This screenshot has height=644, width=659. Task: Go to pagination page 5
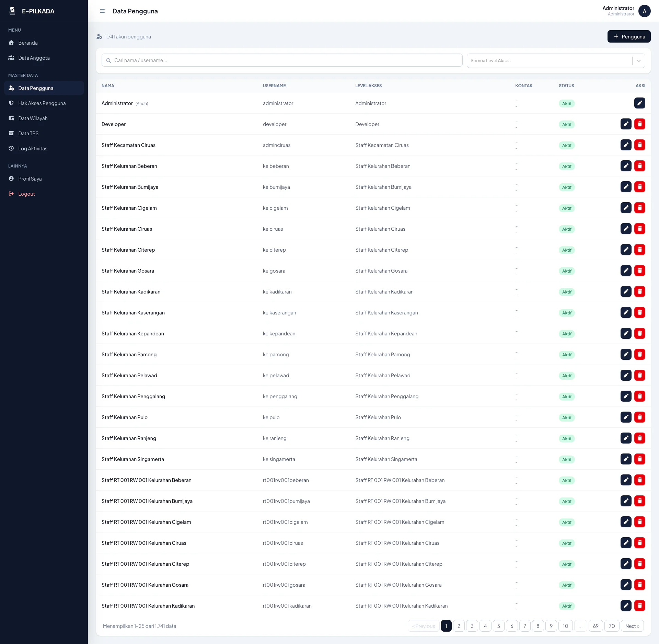pos(499,626)
